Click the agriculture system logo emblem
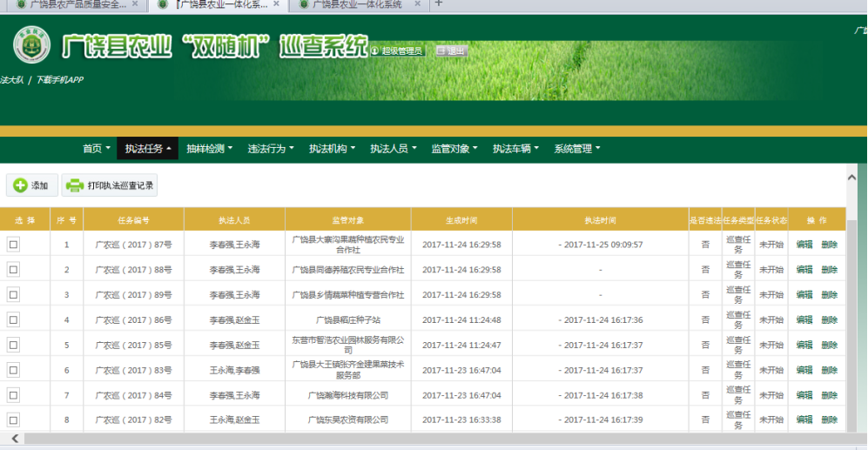Viewport: 868px width, 450px height. point(30,47)
